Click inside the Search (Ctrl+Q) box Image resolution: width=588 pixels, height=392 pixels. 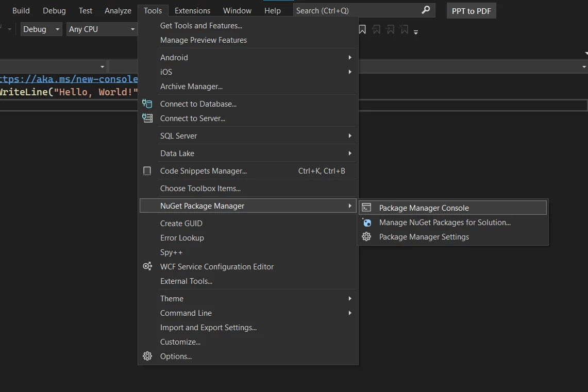click(356, 10)
